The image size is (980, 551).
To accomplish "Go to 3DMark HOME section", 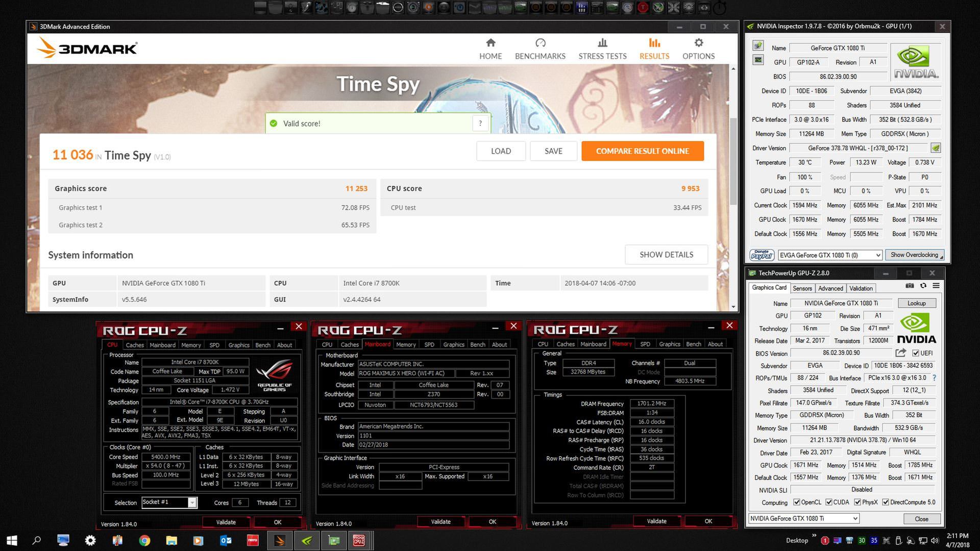I will click(x=490, y=49).
